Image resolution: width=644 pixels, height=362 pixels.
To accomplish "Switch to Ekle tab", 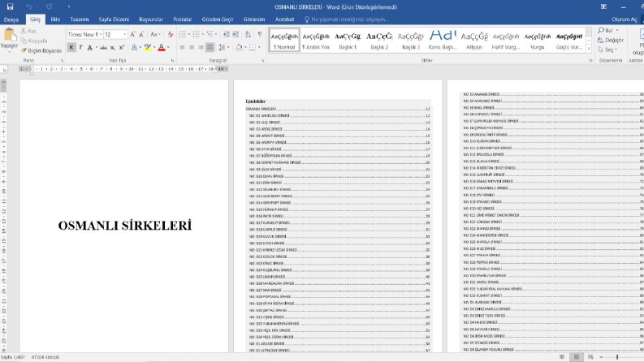I will point(55,19).
